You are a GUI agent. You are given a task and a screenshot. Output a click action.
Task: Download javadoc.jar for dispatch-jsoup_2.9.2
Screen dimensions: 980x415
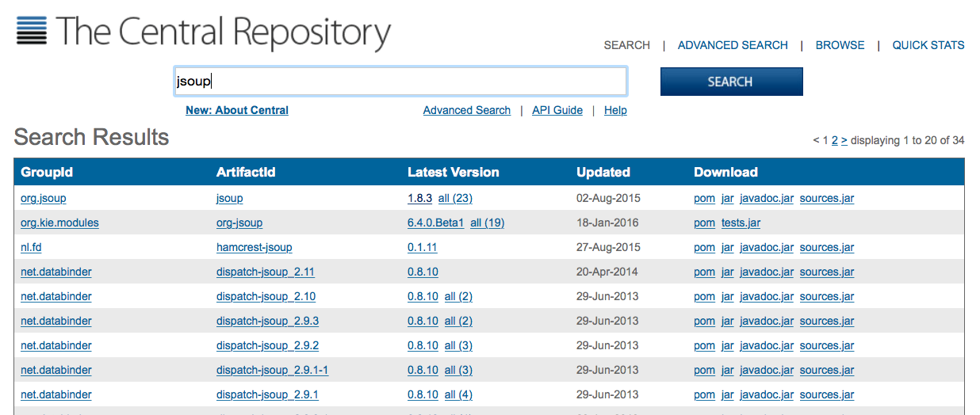(x=767, y=345)
